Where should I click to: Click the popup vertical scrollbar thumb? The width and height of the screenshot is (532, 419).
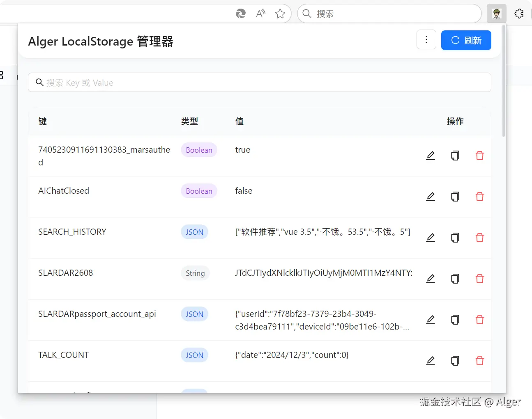pyautogui.click(x=504, y=80)
